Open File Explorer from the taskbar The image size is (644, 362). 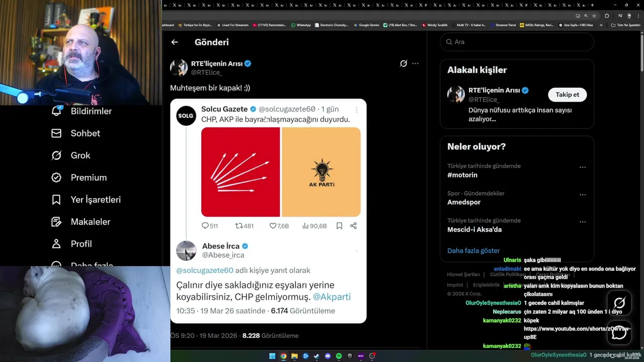[x=294, y=356]
